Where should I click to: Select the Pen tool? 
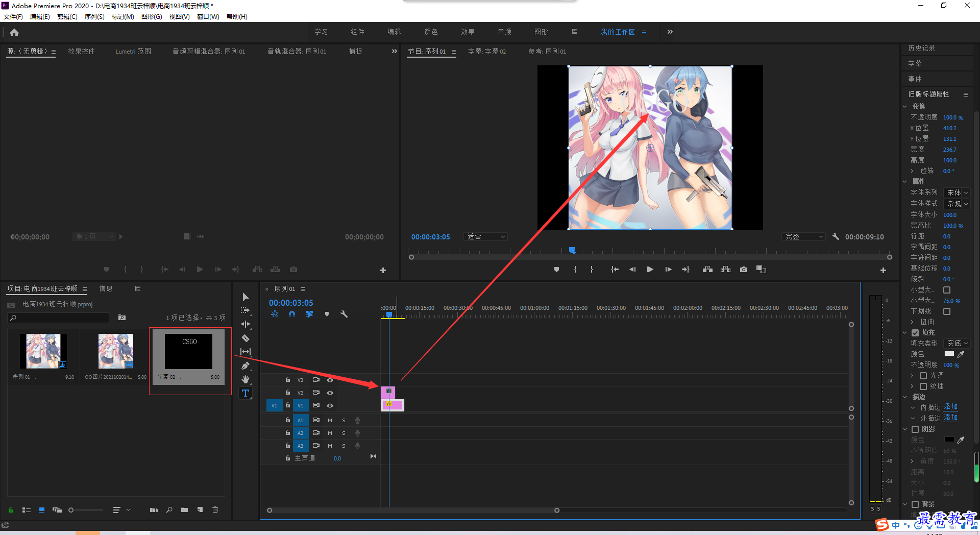tap(246, 366)
